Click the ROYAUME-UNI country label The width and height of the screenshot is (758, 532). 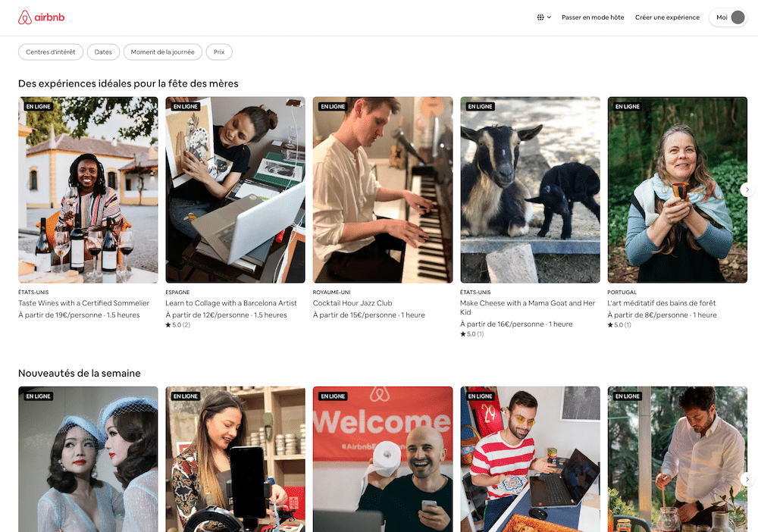tap(332, 293)
